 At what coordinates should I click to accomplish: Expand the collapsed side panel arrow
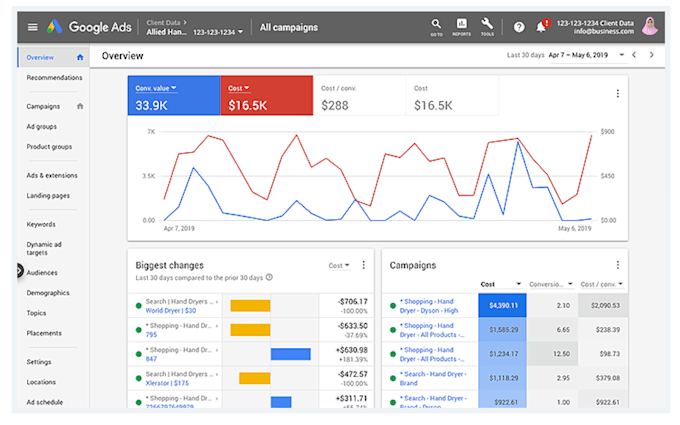click(19, 271)
